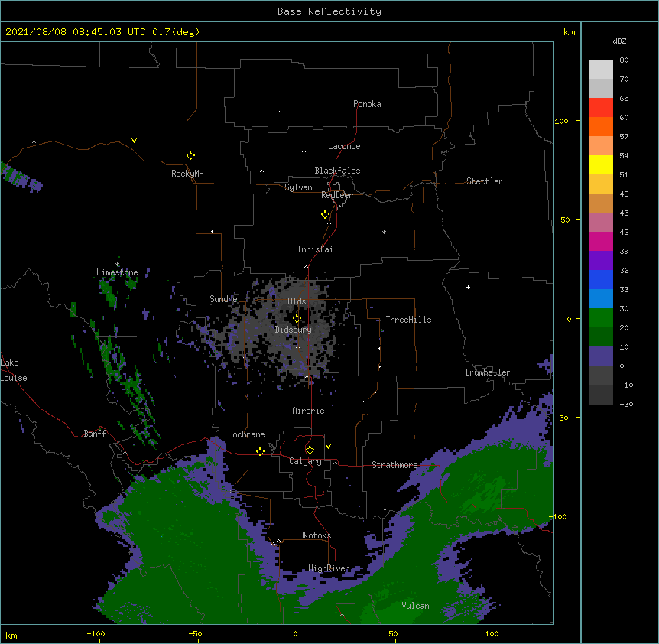Image resolution: width=659 pixels, height=644 pixels.
Task: Select the Didsbury label
Action: 294,330
